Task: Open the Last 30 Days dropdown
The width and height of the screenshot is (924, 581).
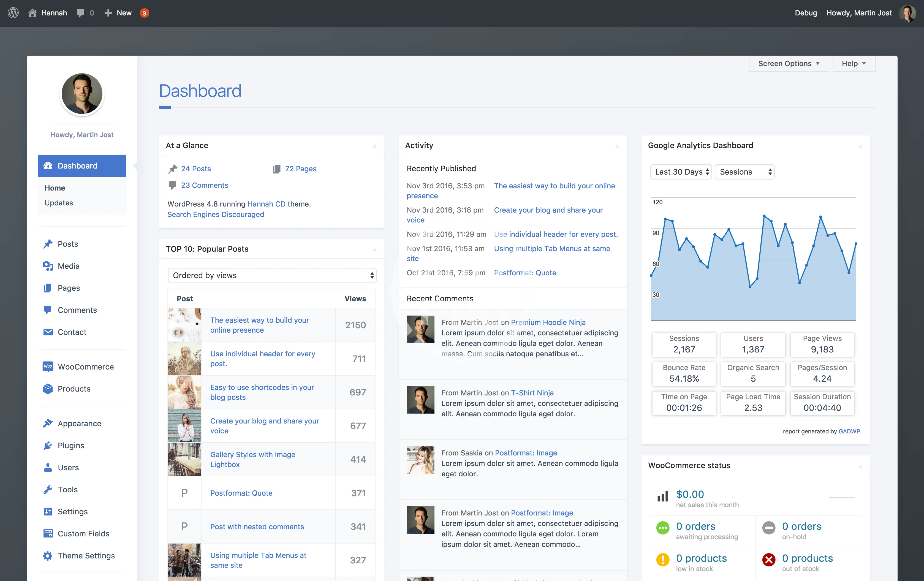Action: 681,172
